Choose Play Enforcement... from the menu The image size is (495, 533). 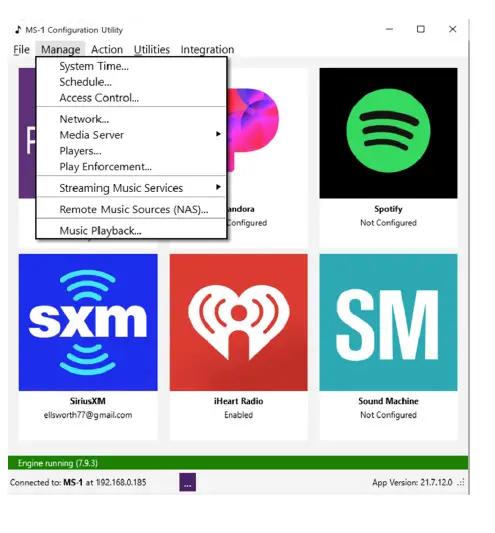[x=131, y=167]
